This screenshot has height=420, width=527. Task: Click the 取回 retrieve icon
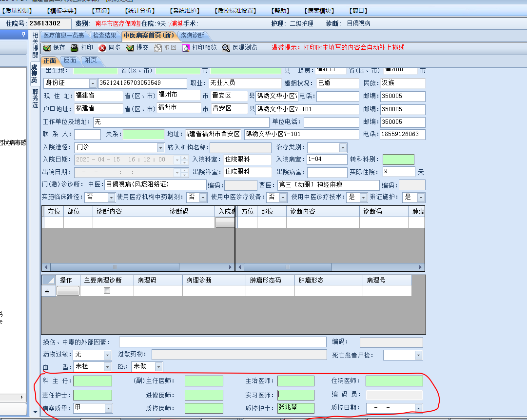click(x=157, y=48)
